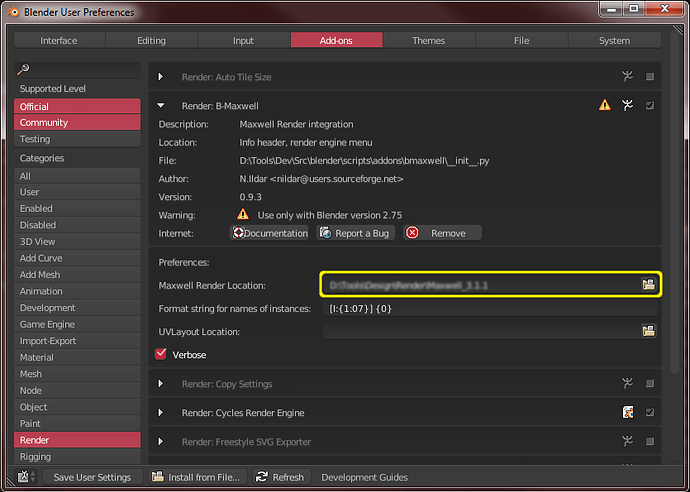Browse folder for Maxwell Render Location

tap(648, 285)
